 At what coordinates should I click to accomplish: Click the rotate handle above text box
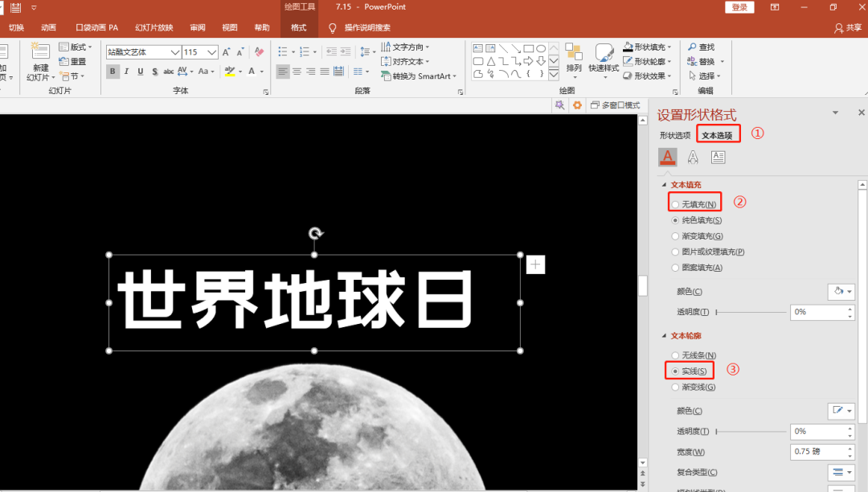(316, 233)
